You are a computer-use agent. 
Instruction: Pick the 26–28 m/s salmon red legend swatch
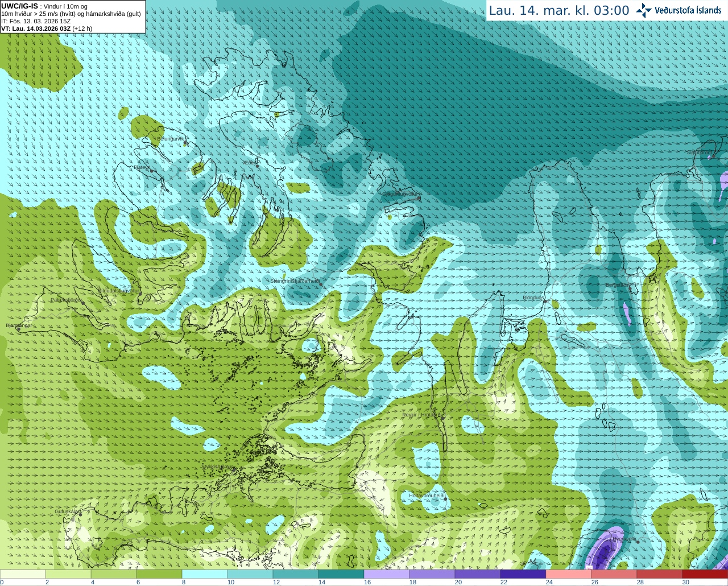[614, 574]
